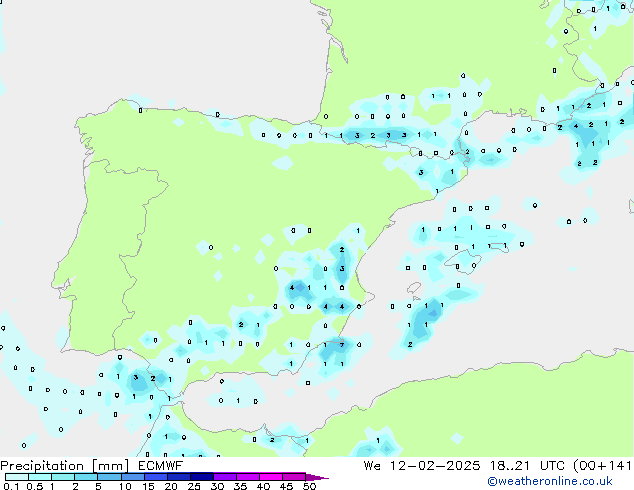The height and width of the screenshot is (490, 634).
Task: Click the legend scale label '15'
Action: (148, 486)
